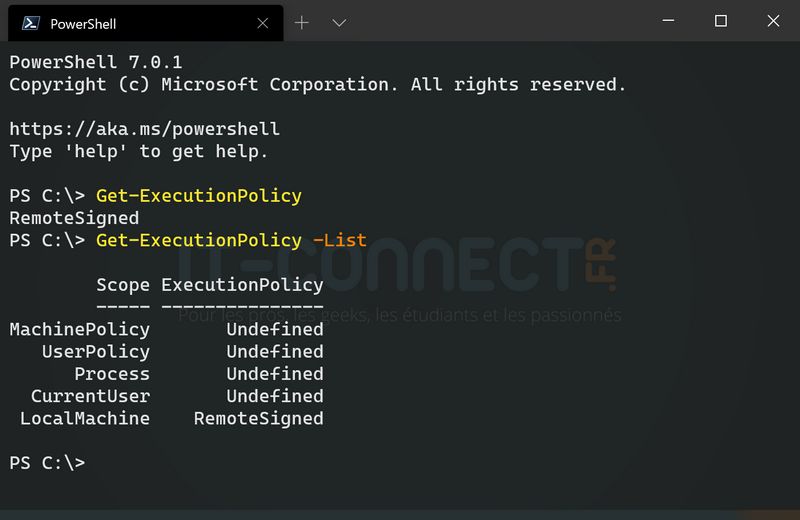This screenshot has width=800, height=520.
Task: Close the Windows Terminal window
Action: 772,21
